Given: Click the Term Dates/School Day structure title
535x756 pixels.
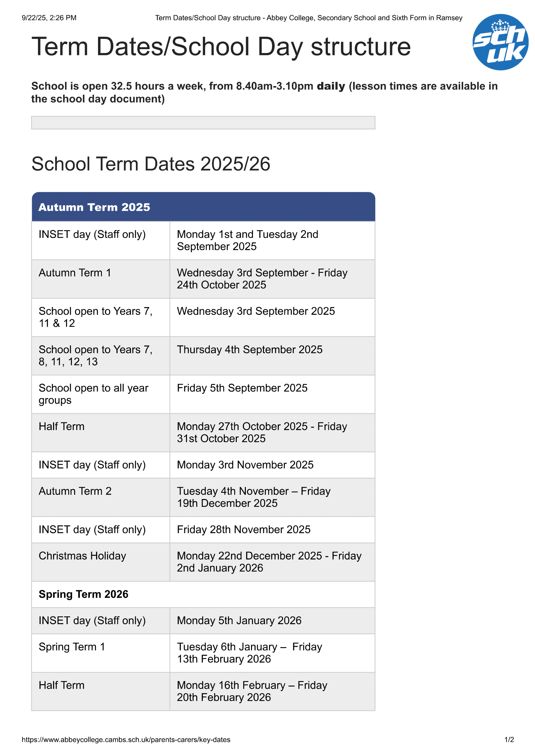Looking at the screenshot, I should 221,47.
